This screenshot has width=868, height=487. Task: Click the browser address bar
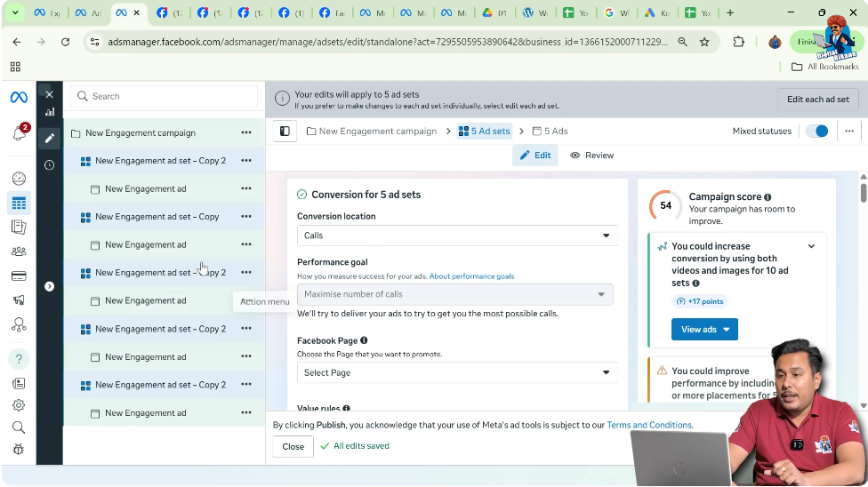coord(388,42)
